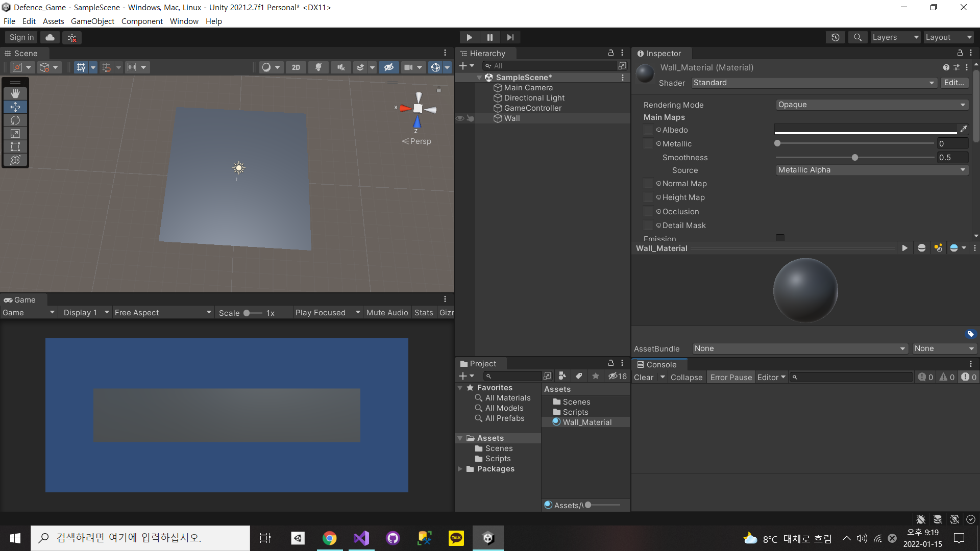Open the global Search icon
980x551 pixels.
tap(858, 37)
